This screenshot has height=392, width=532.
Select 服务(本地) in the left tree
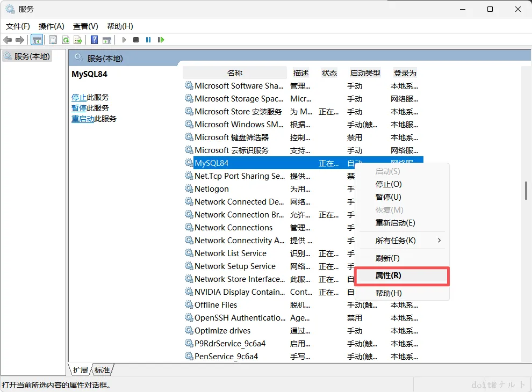28,56
